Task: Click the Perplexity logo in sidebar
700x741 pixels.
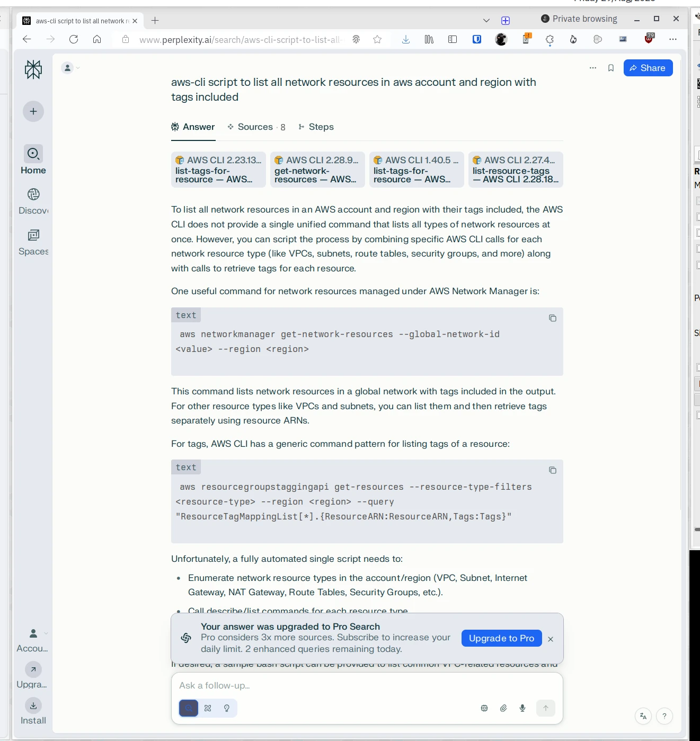Action: (x=33, y=69)
